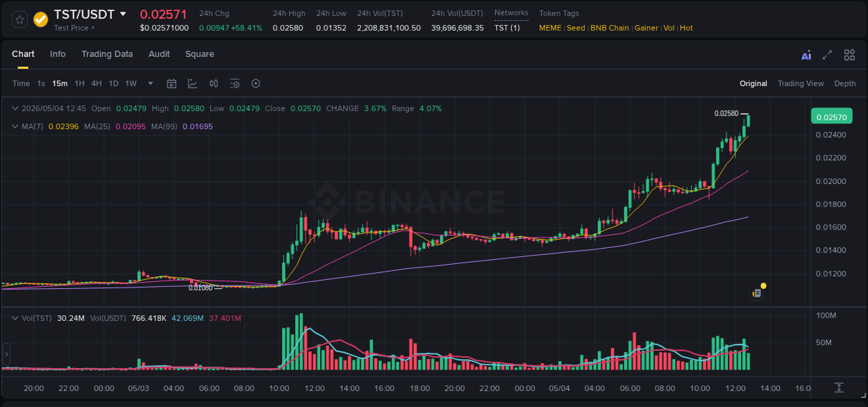Click the 24h Low value 0.01352
This screenshot has height=407, width=868.
click(x=331, y=28)
